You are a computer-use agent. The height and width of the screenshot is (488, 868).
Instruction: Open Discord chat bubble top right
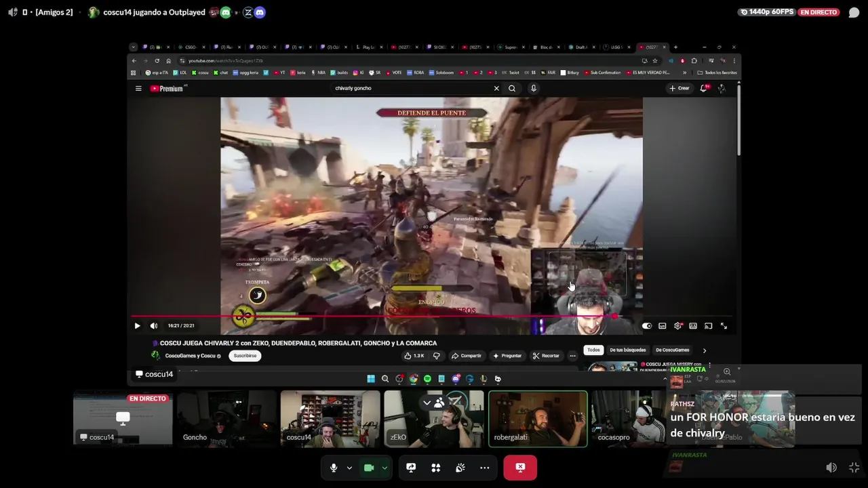[854, 12]
